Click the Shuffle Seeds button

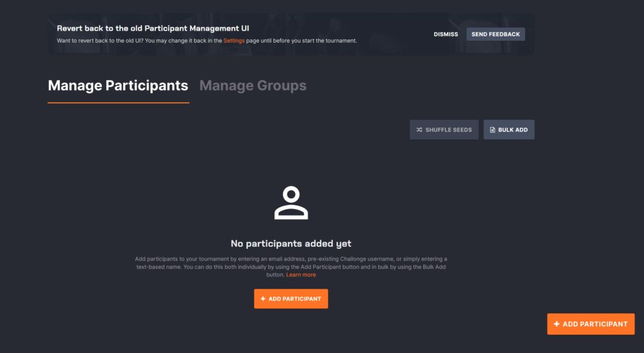pos(444,129)
